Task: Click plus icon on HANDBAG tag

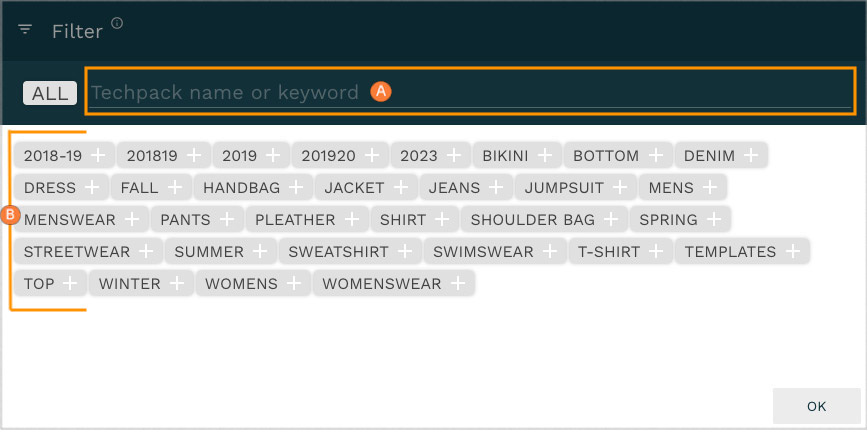Action: [x=297, y=188]
